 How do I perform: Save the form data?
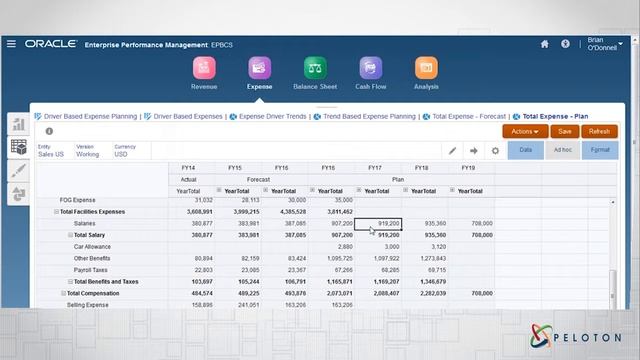(x=565, y=131)
